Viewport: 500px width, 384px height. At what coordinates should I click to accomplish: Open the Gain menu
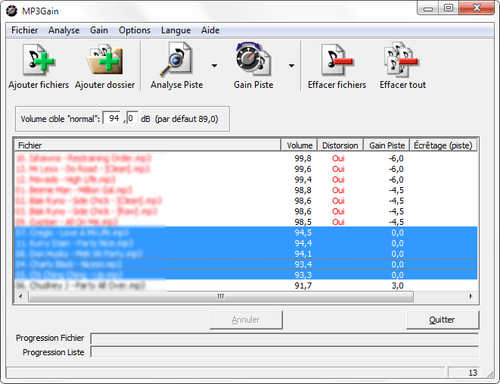pyautogui.click(x=99, y=30)
